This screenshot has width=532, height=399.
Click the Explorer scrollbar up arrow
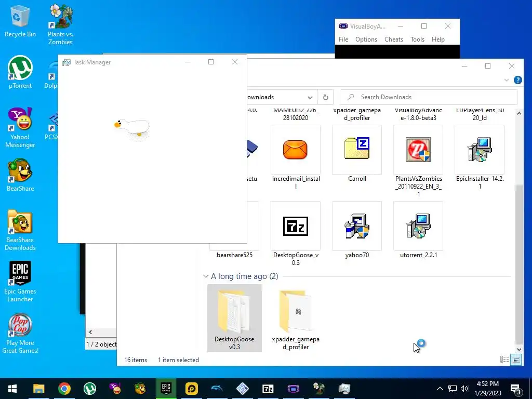pyautogui.click(x=519, y=113)
